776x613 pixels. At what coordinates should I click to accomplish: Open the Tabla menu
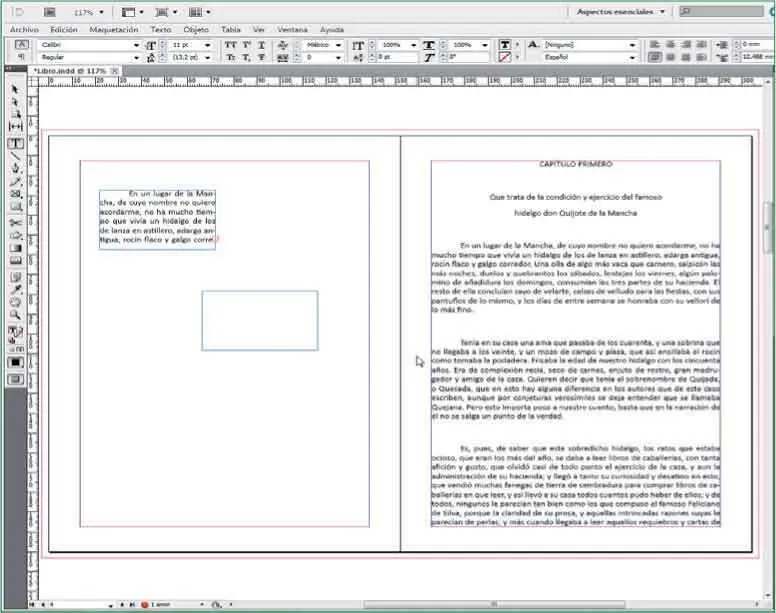click(231, 30)
